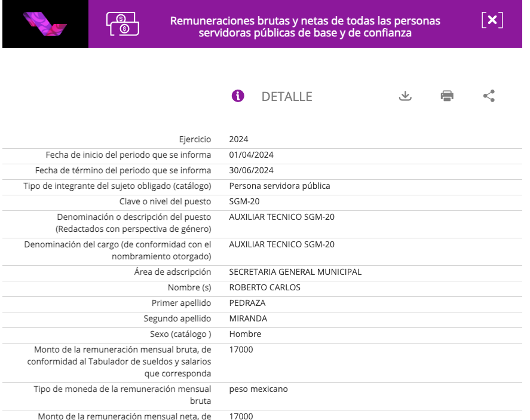530x420 pixels.
Task: Click the download icon beside DETALLE
Action: pos(405,96)
